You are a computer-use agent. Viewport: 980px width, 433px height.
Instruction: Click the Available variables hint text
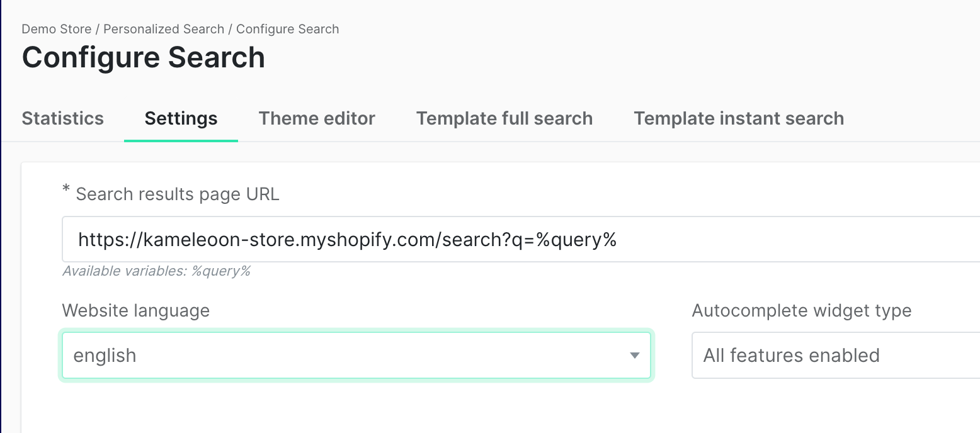click(156, 271)
